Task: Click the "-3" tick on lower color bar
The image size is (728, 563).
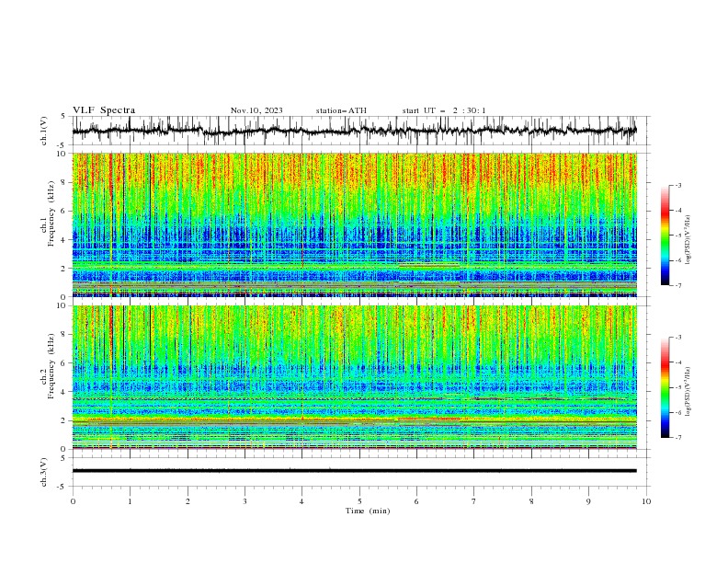Action: pos(678,338)
